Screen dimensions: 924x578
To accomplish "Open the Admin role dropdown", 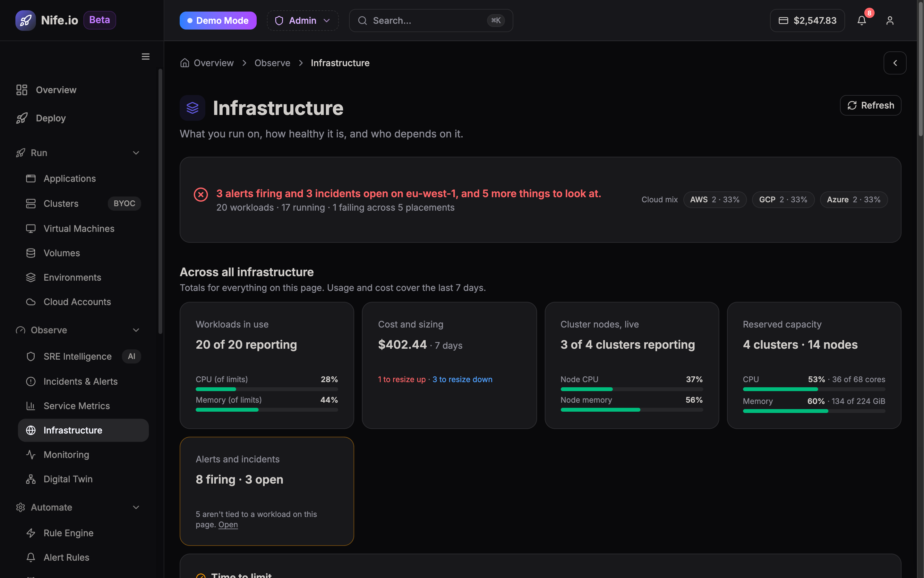I will point(303,21).
